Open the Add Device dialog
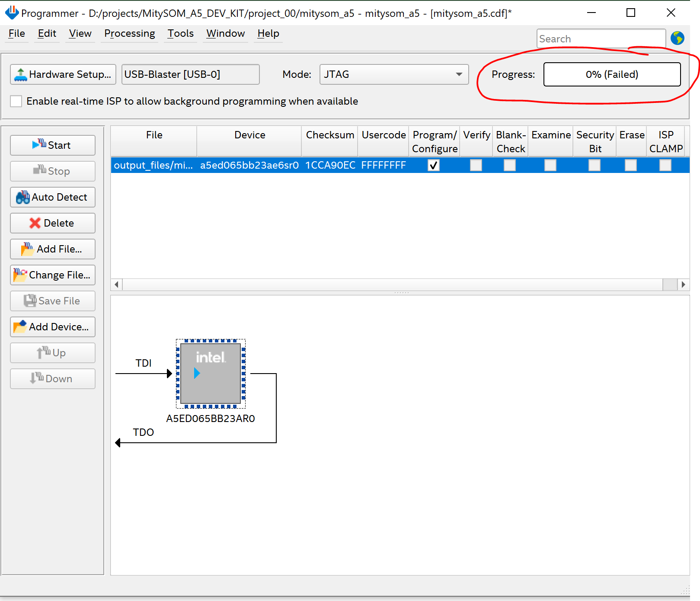Image resolution: width=700 pixels, height=601 pixels. tap(53, 327)
